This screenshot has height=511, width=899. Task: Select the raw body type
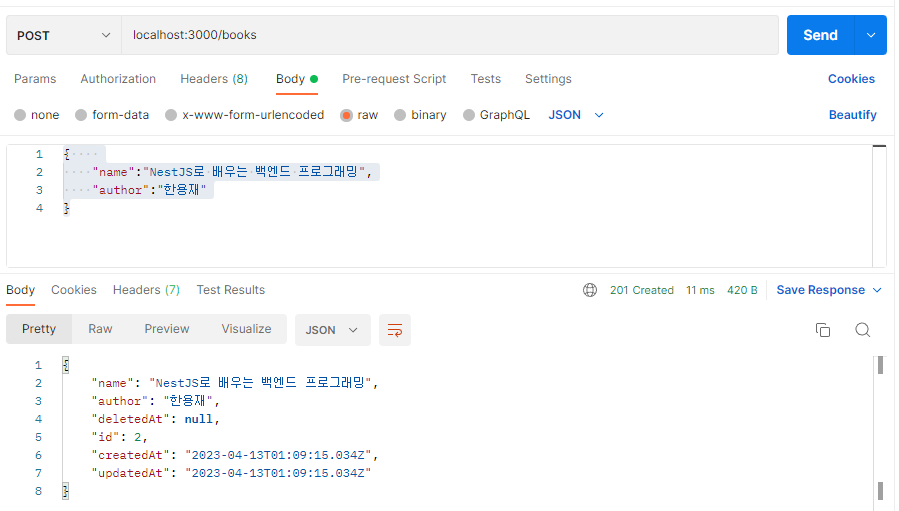359,115
